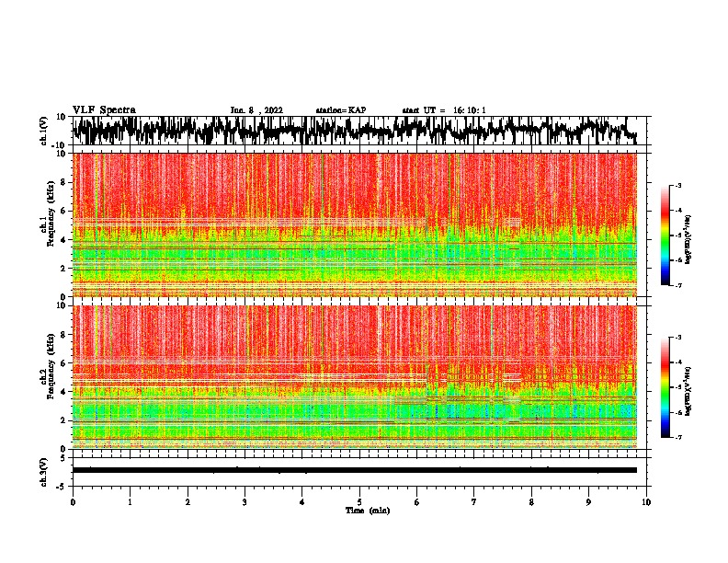Click the "ch.3(V)" axis label
This screenshot has width=728, height=563.
[x=44, y=472]
